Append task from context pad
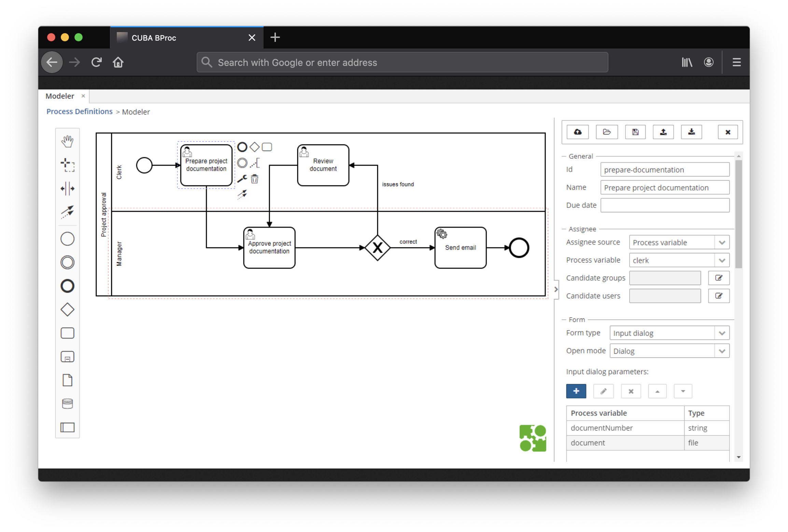 click(267, 147)
